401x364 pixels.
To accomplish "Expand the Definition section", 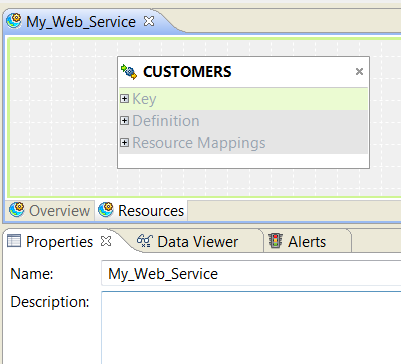I will tap(124, 120).
